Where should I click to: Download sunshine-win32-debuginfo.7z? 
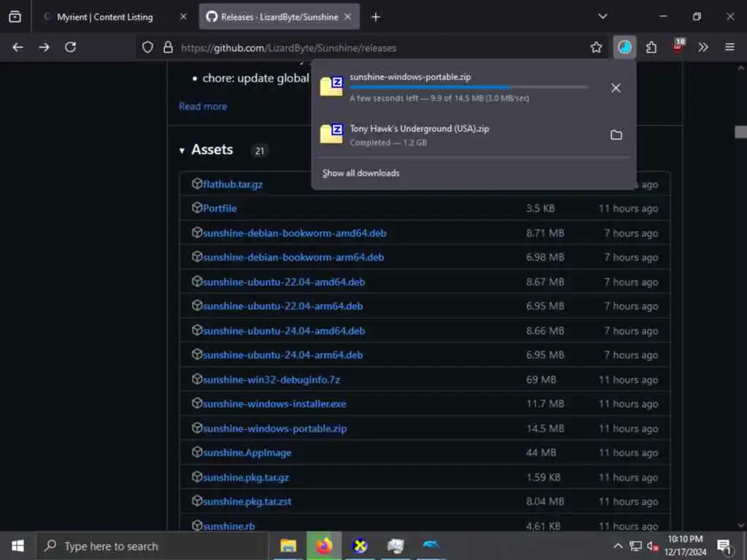point(271,380)
